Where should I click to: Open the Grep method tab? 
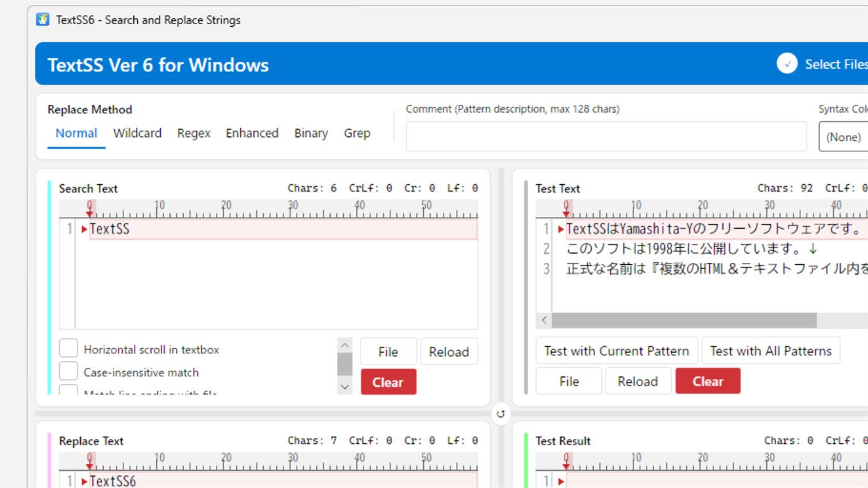357,133
